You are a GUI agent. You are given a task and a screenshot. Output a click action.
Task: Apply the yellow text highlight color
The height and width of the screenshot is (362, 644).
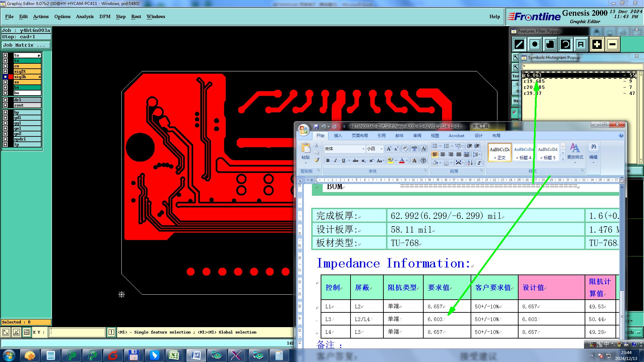[390, 161]
